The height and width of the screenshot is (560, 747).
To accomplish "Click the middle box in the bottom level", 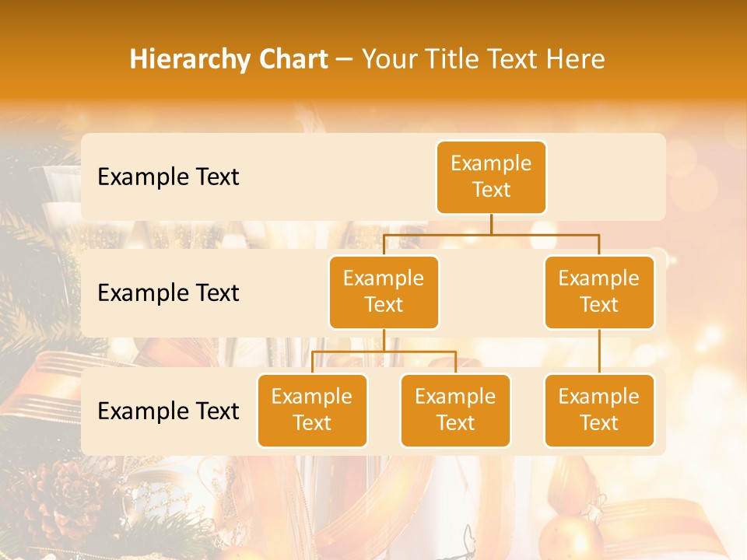I will (x=455, y=411).
